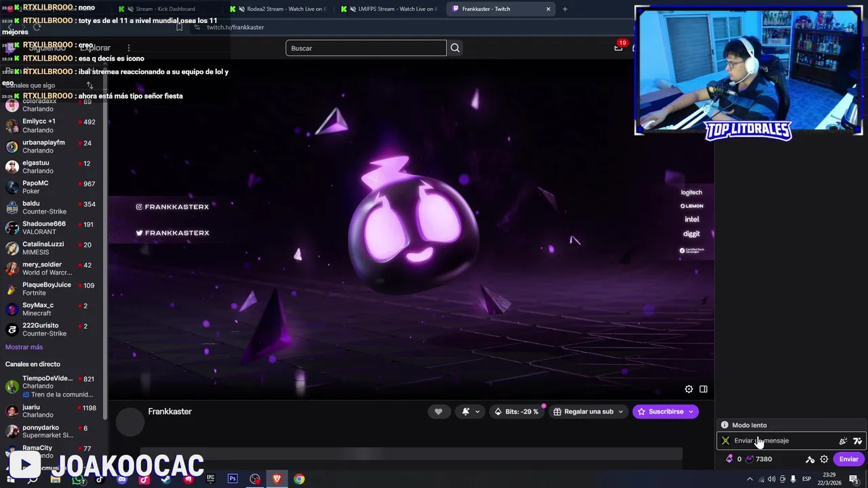Open TiempoDeVide... live channel
Viewport: 868px width, 488px height.
pyautogui.click(x=53, y=386)
